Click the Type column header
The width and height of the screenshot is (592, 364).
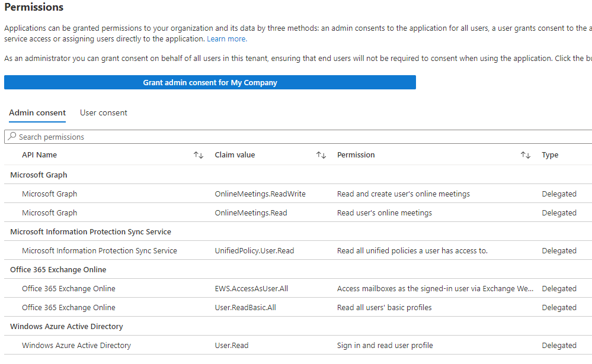point(550,155)
